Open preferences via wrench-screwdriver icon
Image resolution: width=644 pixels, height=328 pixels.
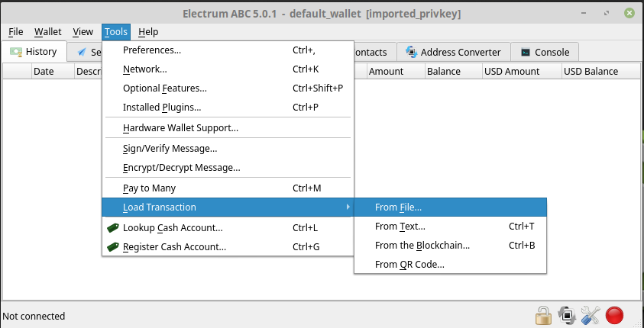[591, 315]
